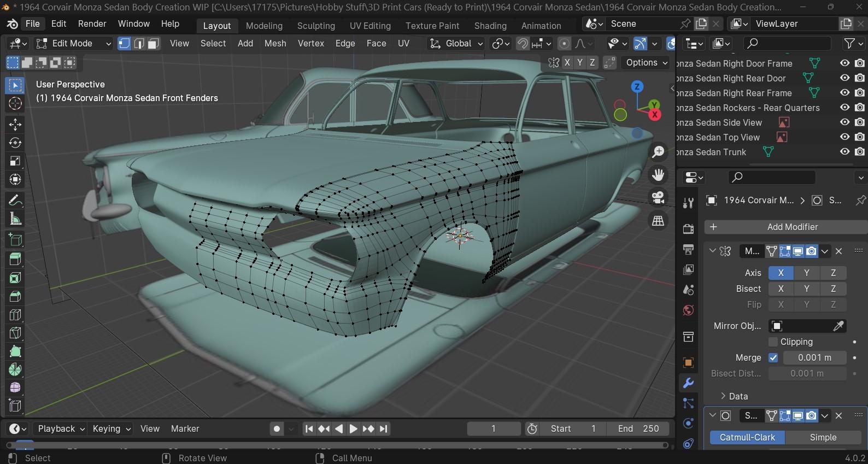This screenshot has width=868, height=464.
Task: Open the Global orientation dropdown
Action: click(x=456, y=44)
